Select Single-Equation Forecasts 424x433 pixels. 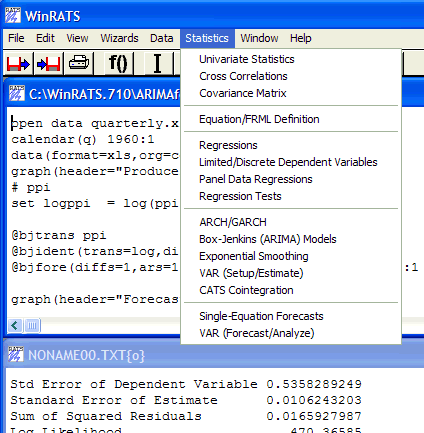point(261,316)
